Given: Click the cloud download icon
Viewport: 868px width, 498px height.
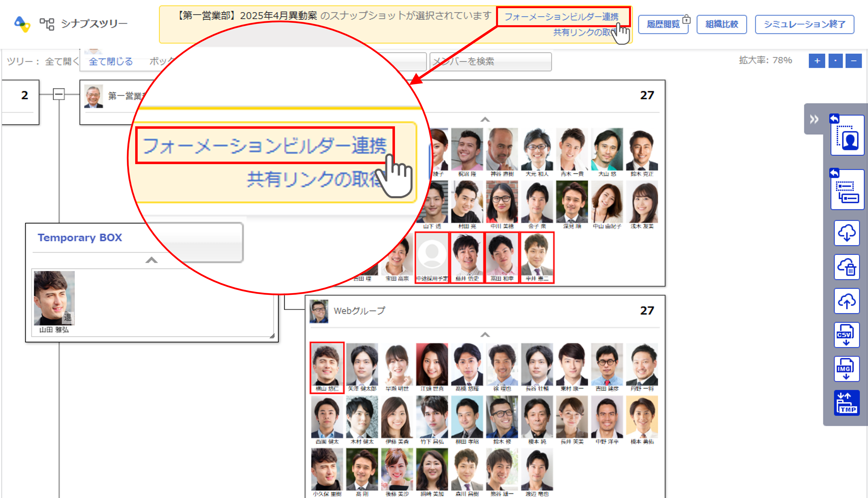Looking at the screenshot, I should click(846, 233).
